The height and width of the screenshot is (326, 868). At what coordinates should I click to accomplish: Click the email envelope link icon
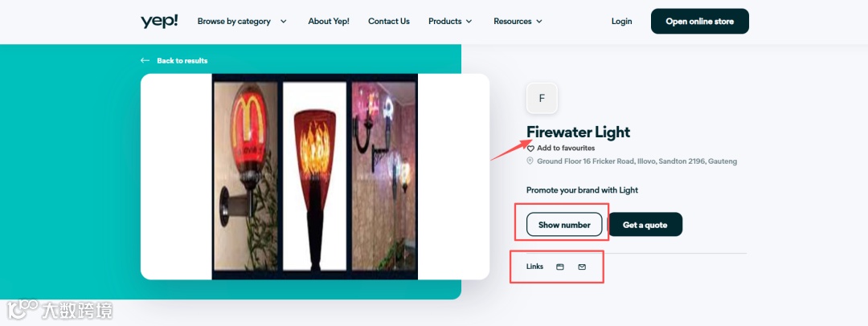(582, 267)
